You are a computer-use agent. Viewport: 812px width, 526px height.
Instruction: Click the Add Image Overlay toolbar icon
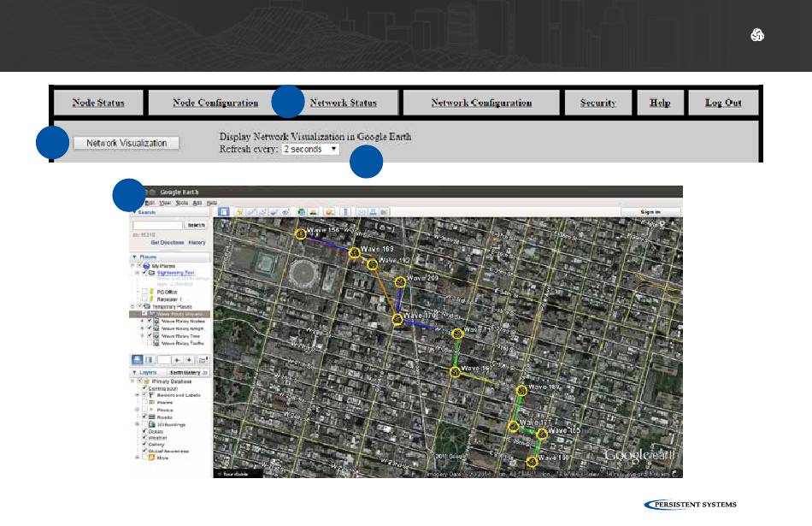point(274,212)
